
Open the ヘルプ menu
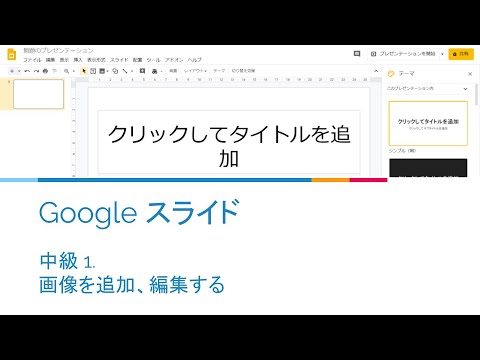[x=195, y=60]
